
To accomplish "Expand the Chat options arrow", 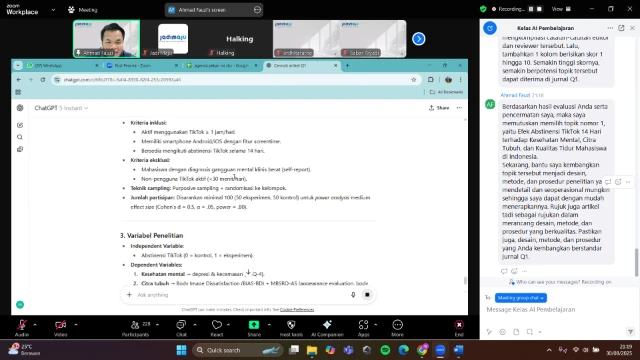I will pos(195,325).
